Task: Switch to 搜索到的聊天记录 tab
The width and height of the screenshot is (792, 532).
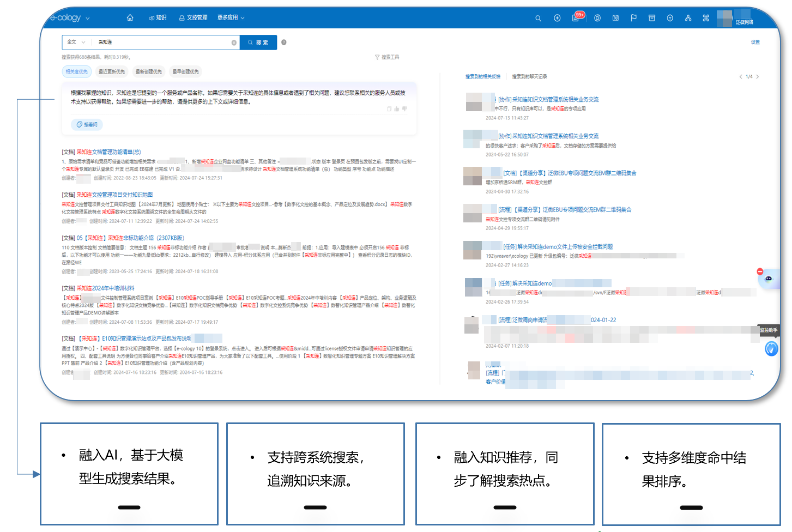Action: coord(529,77)
